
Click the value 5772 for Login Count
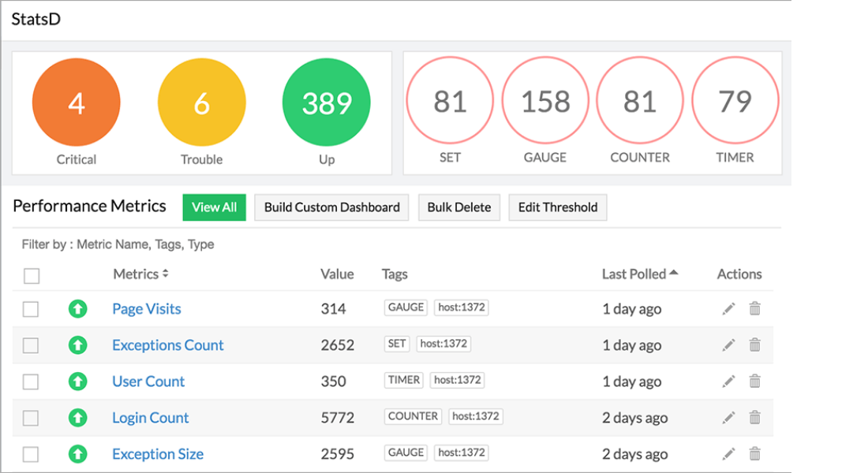(x=337, y=418)
